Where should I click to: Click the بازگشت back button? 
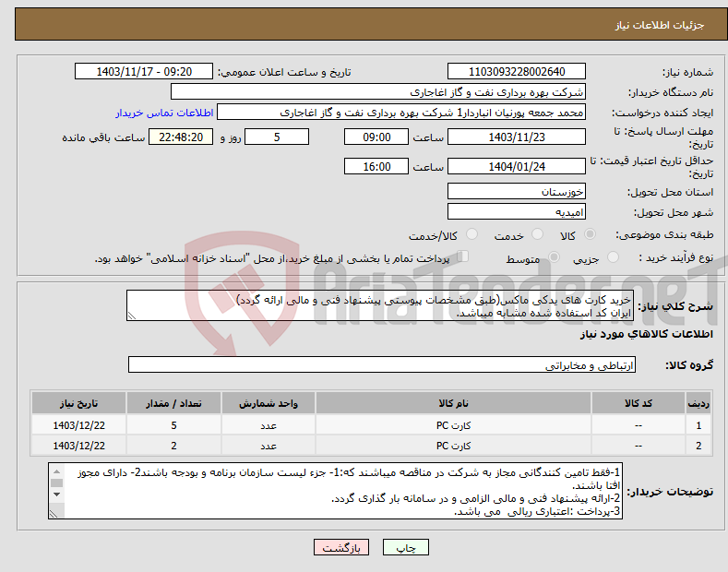point(341,548)
